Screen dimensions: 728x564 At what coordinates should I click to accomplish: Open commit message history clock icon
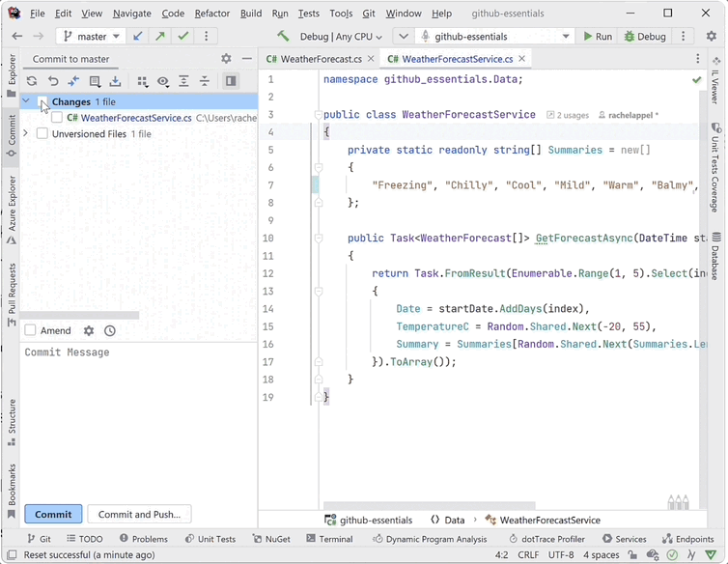tap(110, 330)
